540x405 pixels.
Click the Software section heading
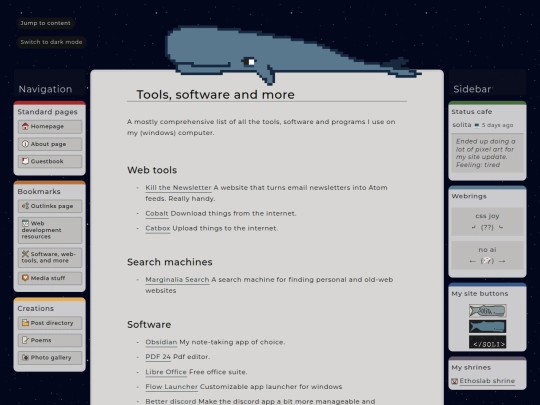coord(149,325)
